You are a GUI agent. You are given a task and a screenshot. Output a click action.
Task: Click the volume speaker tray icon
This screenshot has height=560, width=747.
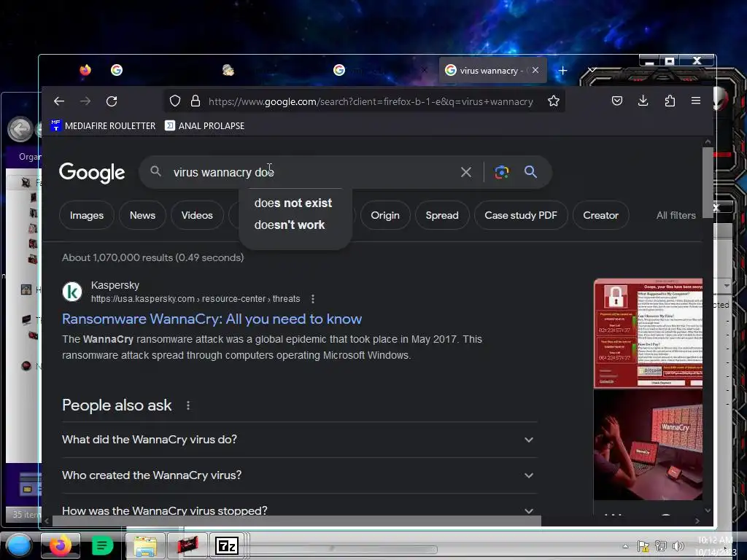pos(678,545)
